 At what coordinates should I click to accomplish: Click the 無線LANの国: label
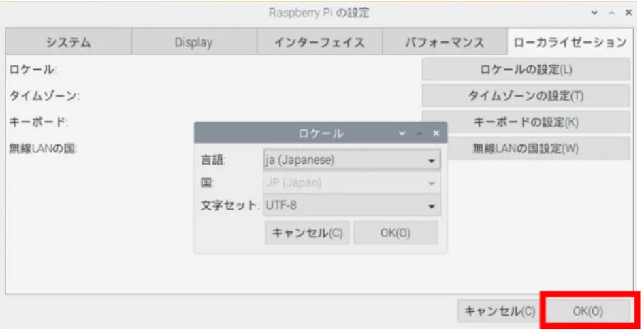click(x=43, y=148)
